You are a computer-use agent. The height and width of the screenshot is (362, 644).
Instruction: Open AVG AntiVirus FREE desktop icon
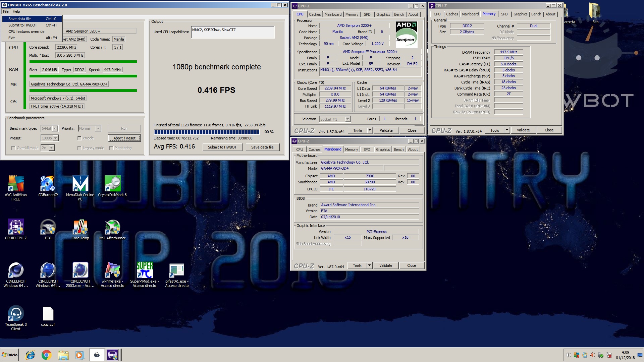pos(16,188)
